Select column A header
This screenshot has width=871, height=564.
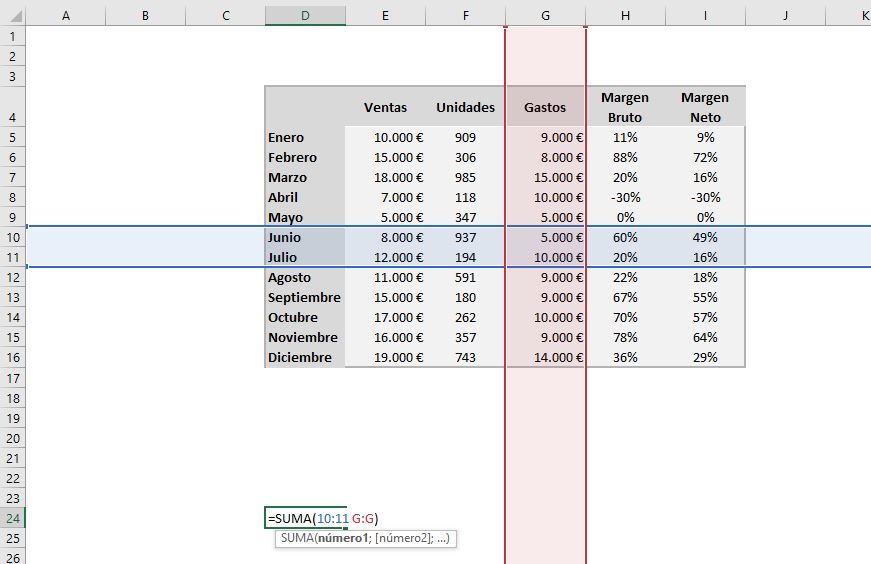[x=66, y=16]
